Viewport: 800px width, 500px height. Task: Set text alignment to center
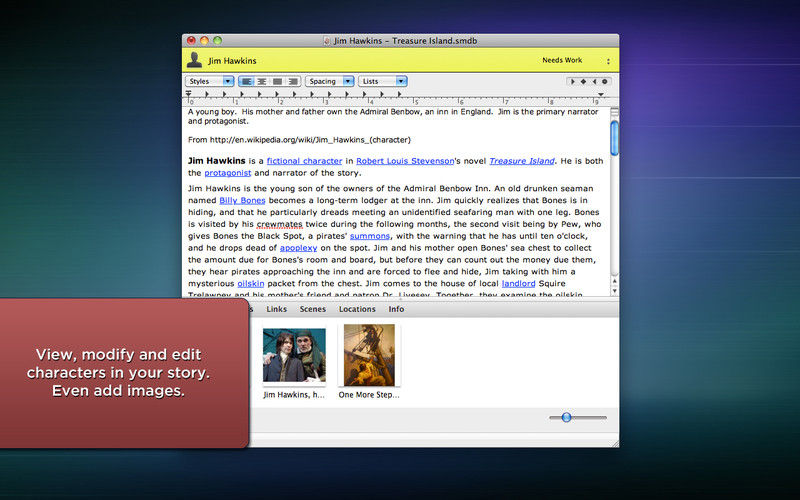click(x=262, y=81)
